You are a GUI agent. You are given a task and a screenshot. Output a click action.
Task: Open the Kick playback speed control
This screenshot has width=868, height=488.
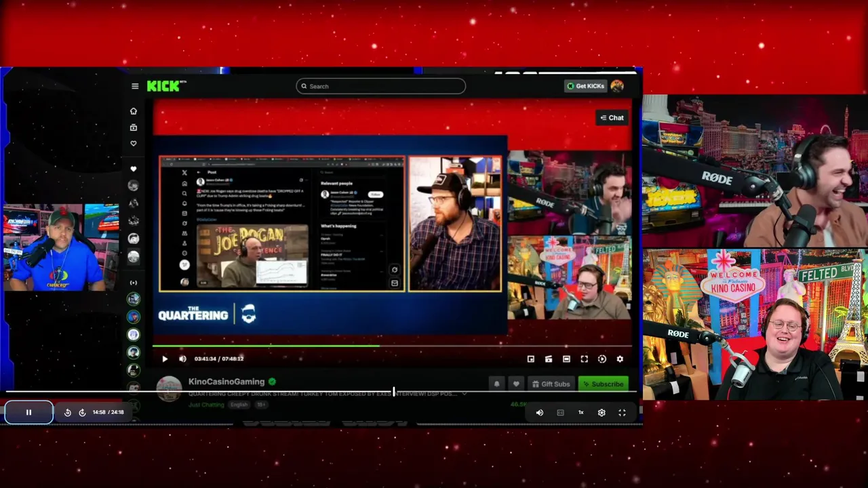point(602,359)
